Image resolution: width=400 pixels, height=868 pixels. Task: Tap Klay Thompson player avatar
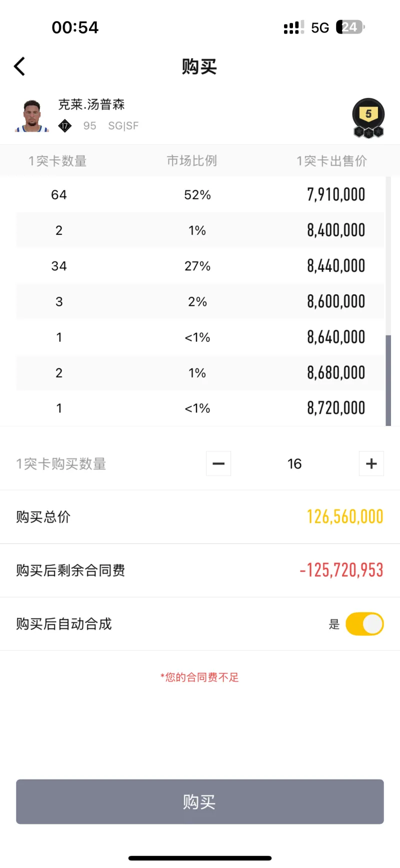pyautogui.click(x=32, y=116)
